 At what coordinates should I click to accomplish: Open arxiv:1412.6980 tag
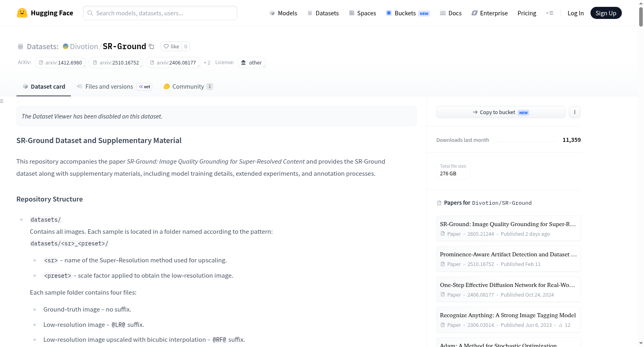click(x=60, y=62)
